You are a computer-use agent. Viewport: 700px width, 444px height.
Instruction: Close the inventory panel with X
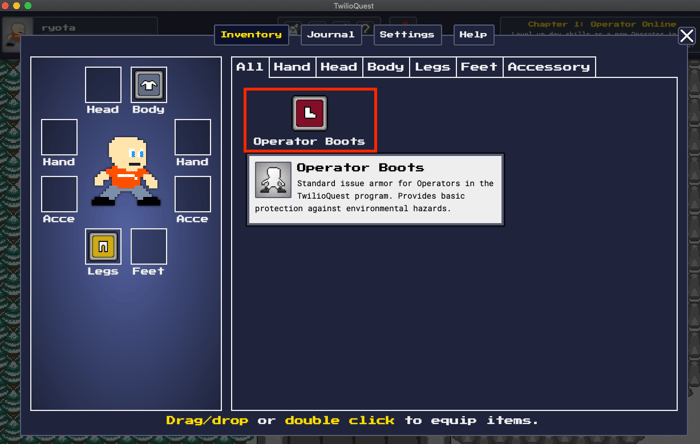[687, 36]
